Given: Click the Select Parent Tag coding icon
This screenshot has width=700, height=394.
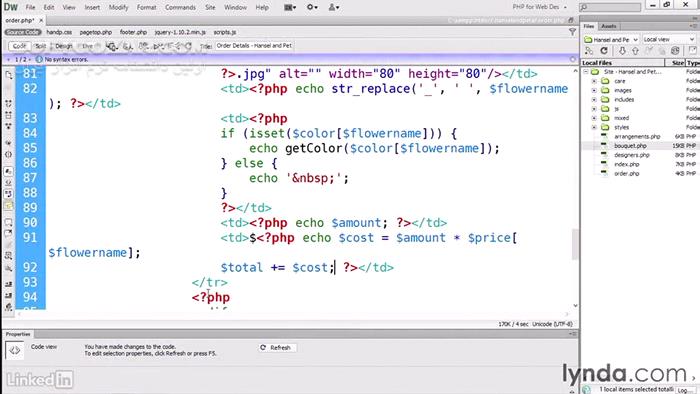Looking at the screenshot, I should coord(8,143).
